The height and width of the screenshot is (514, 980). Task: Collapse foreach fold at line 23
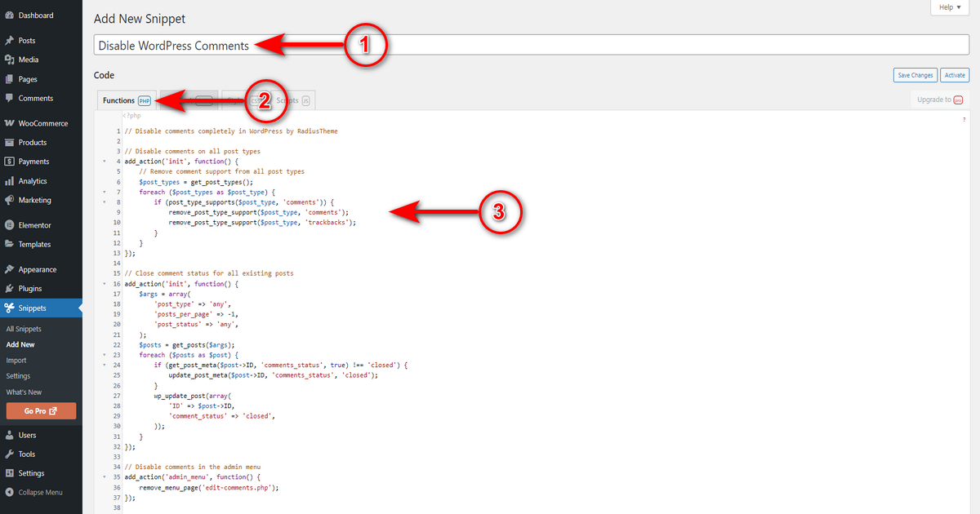pos(105,355)
